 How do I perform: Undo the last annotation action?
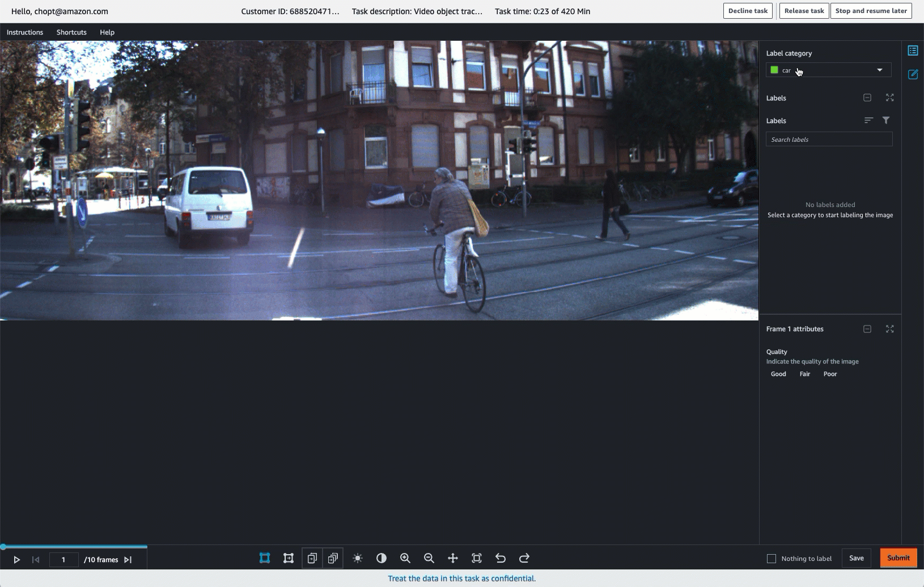tap(501, 558)
